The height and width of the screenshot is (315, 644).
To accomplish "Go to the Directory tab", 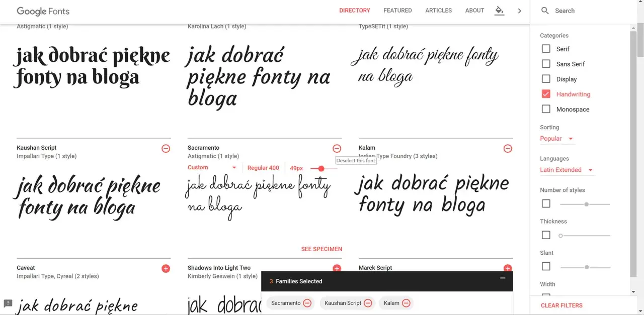I will click(355, 11).
